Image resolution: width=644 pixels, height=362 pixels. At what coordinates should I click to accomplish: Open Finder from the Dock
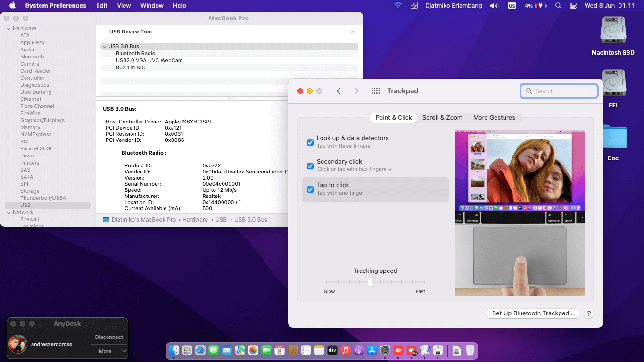(x=174, y=350)
